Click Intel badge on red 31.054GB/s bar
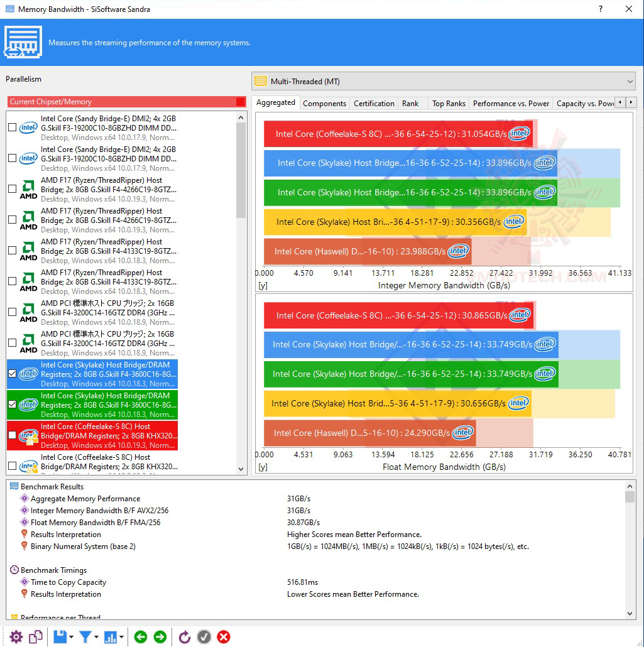 tap(520, 133)
